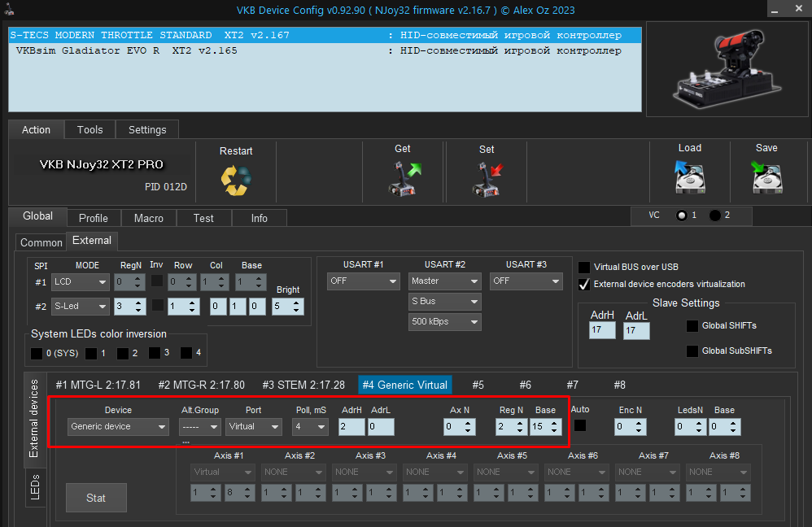Click the Slave AdrH input field
Screen dimensions: 812x527
point(602,330)
